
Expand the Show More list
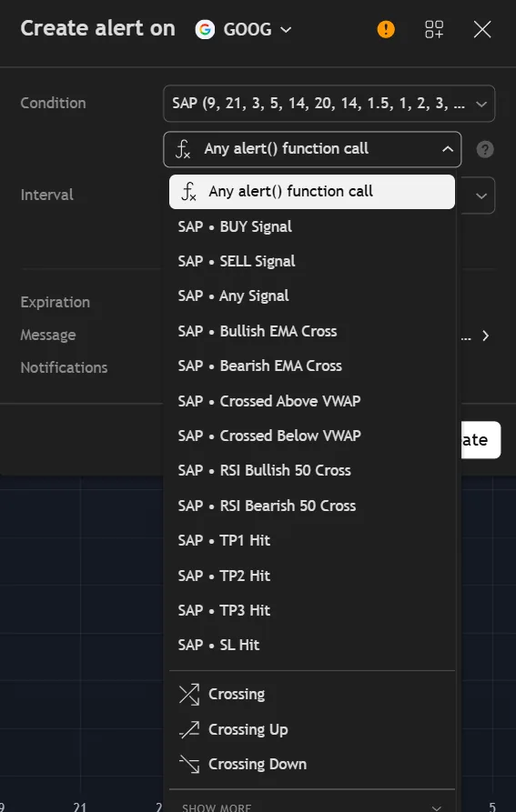[312, 807]
